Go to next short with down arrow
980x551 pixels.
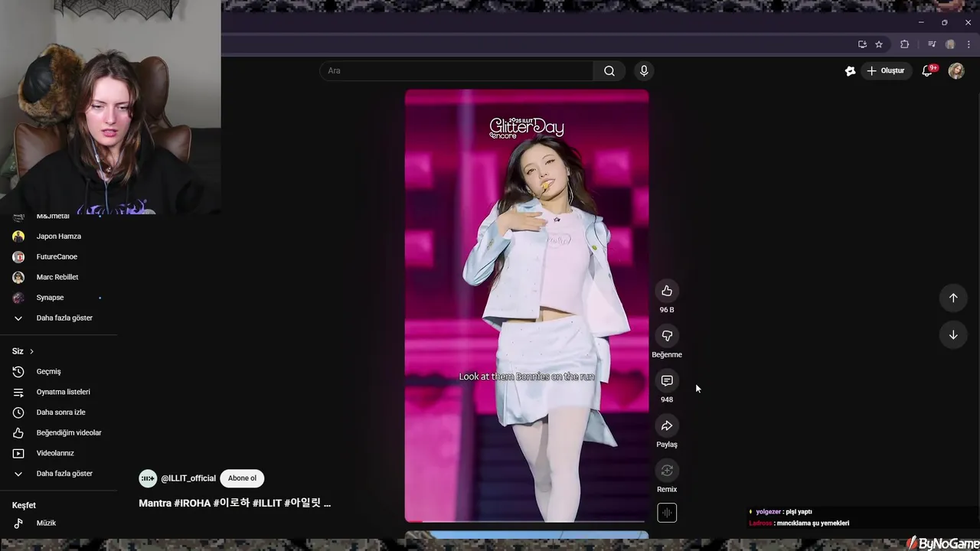[x=953, y=334]
